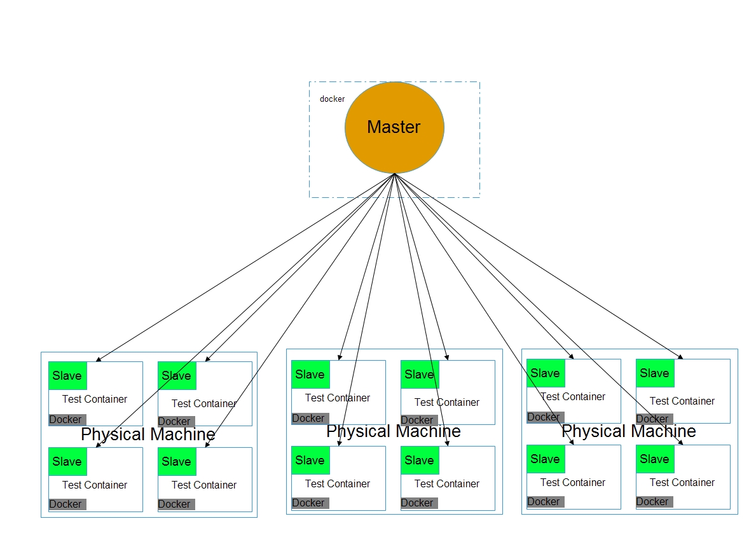Click gray Docker label in middle machine's lower-left container
Image resolution: width=756 pixels, height=535 pixels.
[x=310, y=503]
